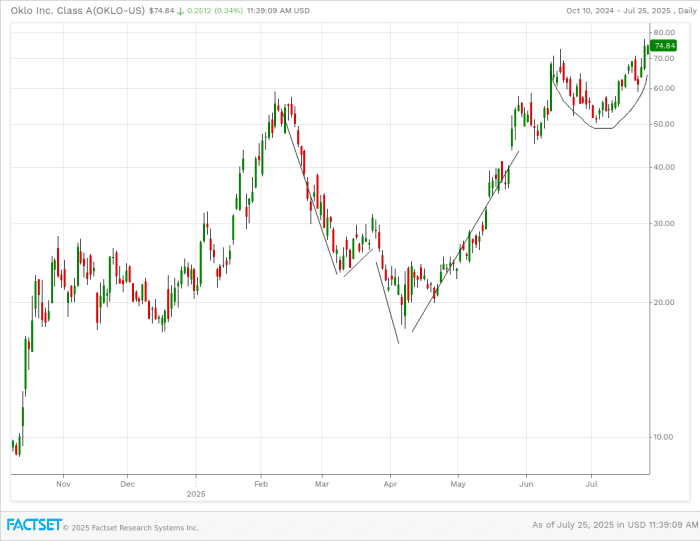Click the steep falling trendline from the February peak
This screenshot has height=541, width=700.
pos(309,192)
